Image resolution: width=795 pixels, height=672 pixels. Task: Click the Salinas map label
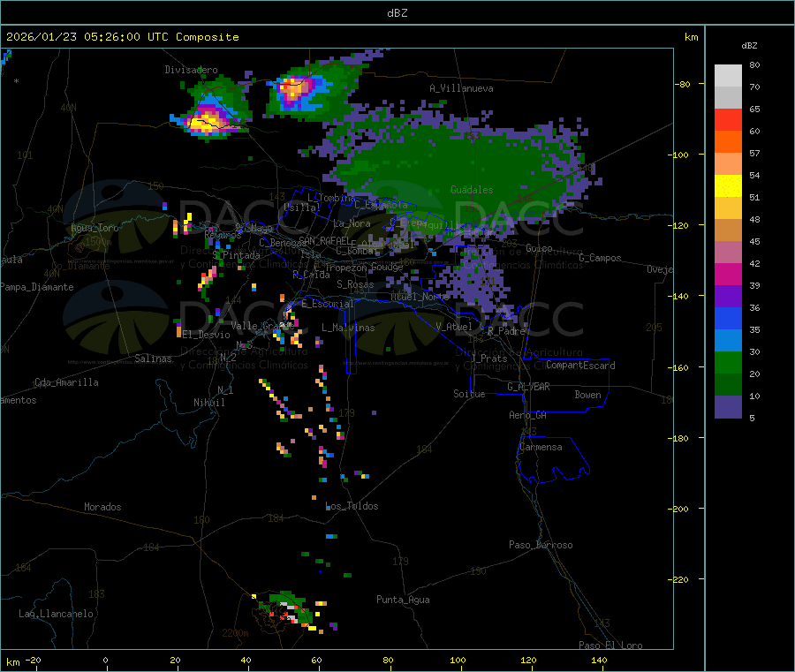153,359
